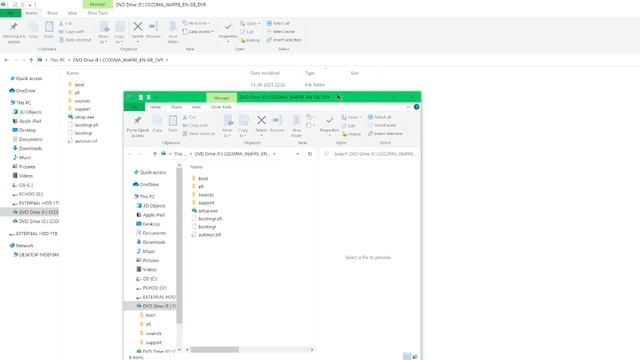This screenshot has height=360, width=640.
Task: Click the blue Help icon in front window
Action: [x=416, y=107]
